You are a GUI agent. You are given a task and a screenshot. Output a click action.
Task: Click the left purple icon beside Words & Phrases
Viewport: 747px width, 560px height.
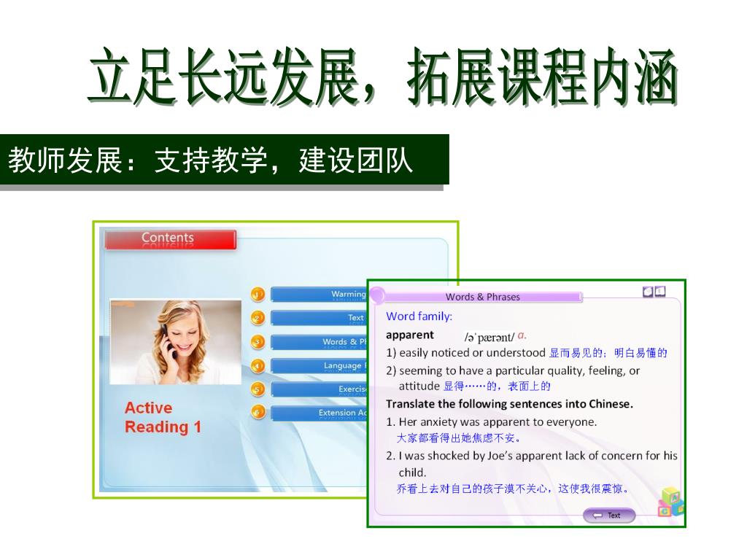648,292
